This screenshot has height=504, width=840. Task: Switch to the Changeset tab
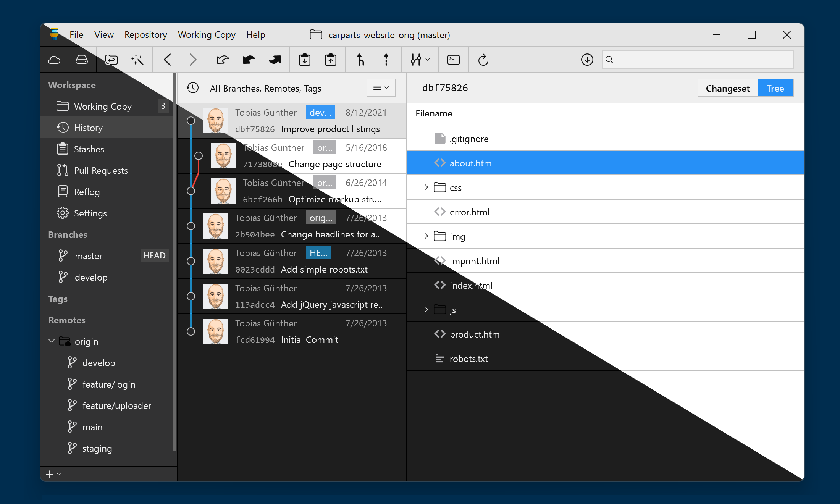point(727,88)
